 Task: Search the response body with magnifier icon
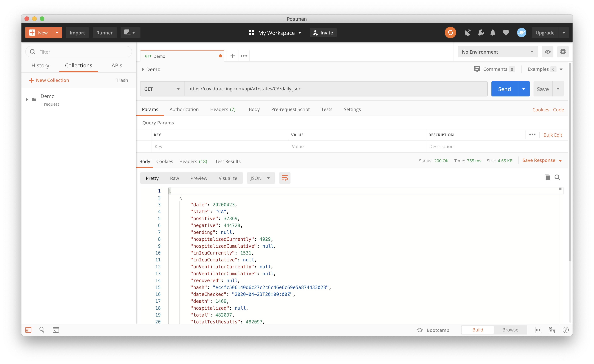pos(557,177)
